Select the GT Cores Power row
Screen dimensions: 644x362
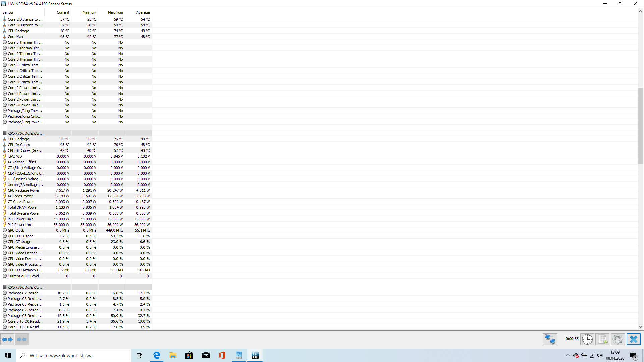point(77,202)
